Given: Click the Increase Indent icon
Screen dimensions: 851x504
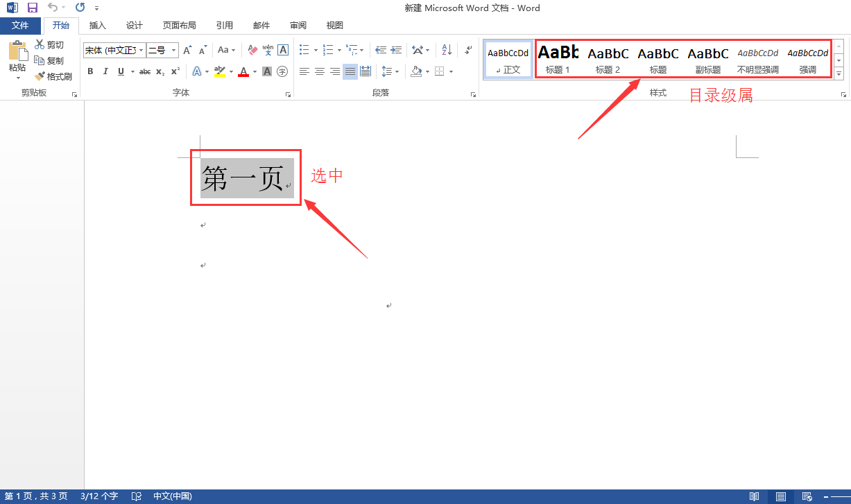Looking at the screenshot, I should click(396, 50).
